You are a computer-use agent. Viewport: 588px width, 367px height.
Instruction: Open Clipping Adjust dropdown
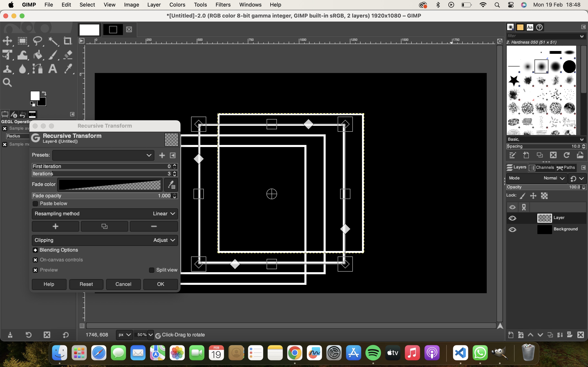click(x=164, y=240)
